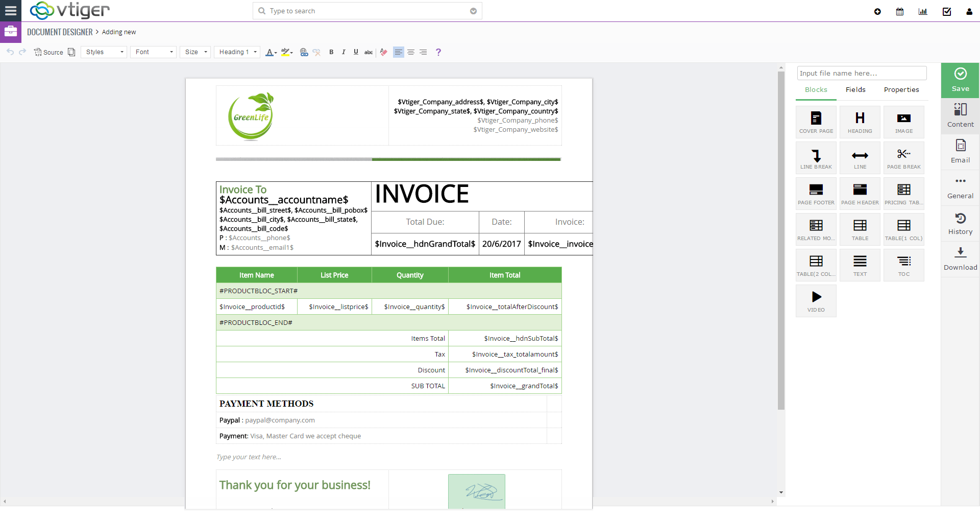Add a Pricing Table block
The height and width of the screenshot is (518, 980).
[x=903, y=193]
